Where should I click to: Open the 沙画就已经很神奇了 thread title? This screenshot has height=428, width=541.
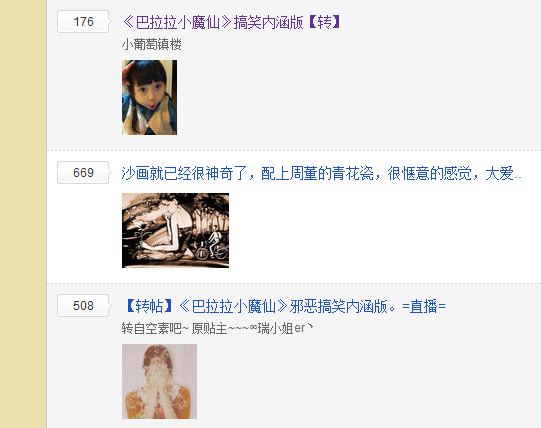(x=321, y=173)
